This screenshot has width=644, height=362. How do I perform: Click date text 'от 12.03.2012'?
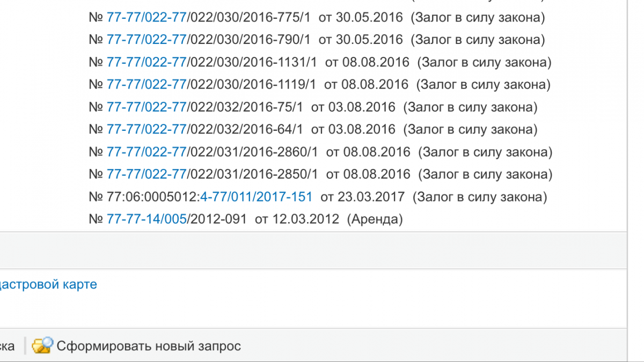tap(297, 219)
